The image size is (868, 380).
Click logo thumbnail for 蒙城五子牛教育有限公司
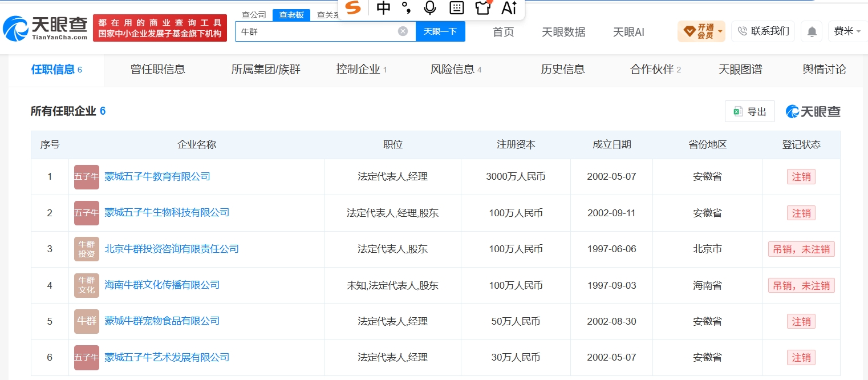pyautogui.click(x=87, y=177)
